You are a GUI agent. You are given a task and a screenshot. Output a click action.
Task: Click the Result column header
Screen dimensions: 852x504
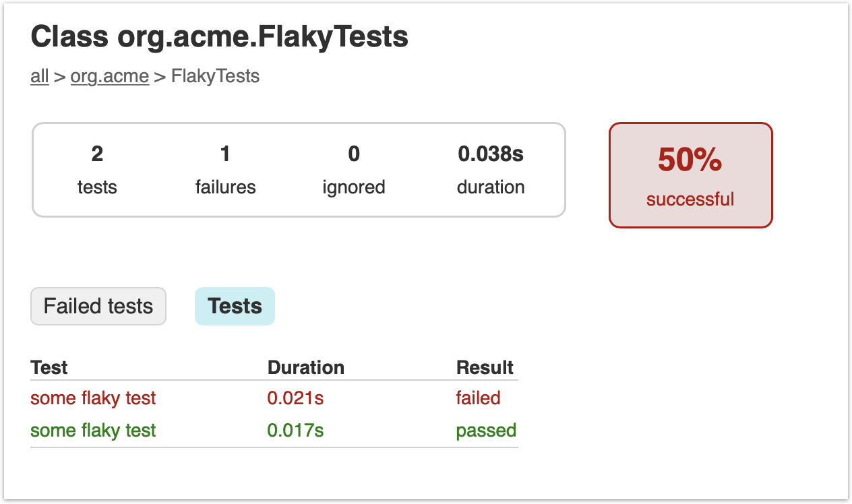pyautogui.click(x=485, y=368)
